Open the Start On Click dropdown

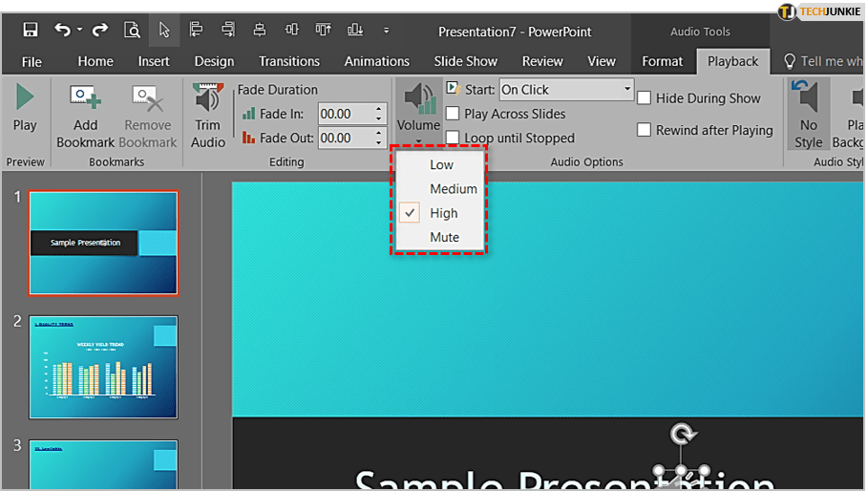pyautogui.click(x=566, y=90)
